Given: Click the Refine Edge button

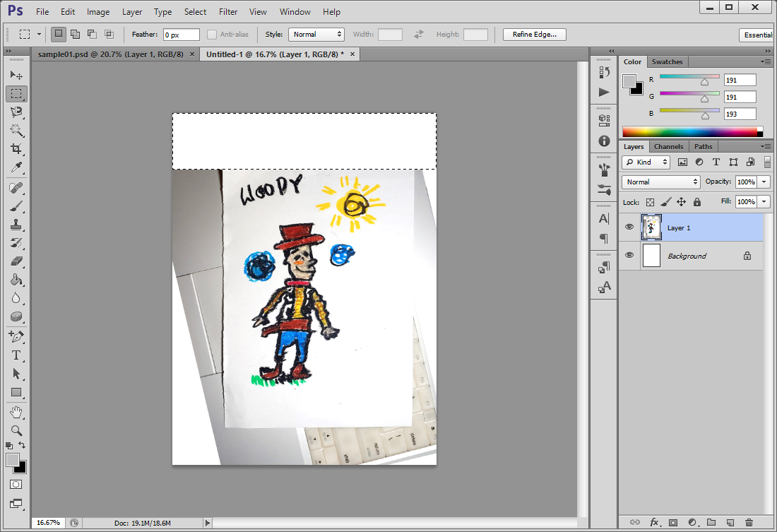Looking at the screenshot, I should pyautogui.click(x=534, y=34).
